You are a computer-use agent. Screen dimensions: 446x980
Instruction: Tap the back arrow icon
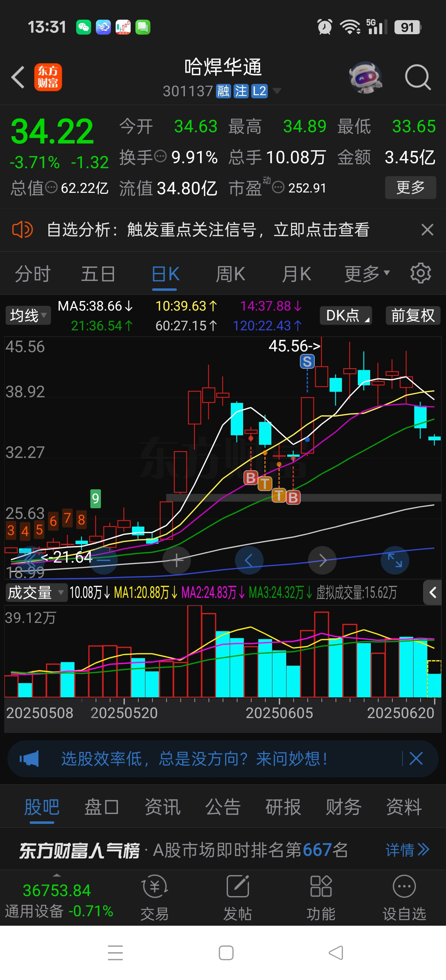[x=18, y=77]
